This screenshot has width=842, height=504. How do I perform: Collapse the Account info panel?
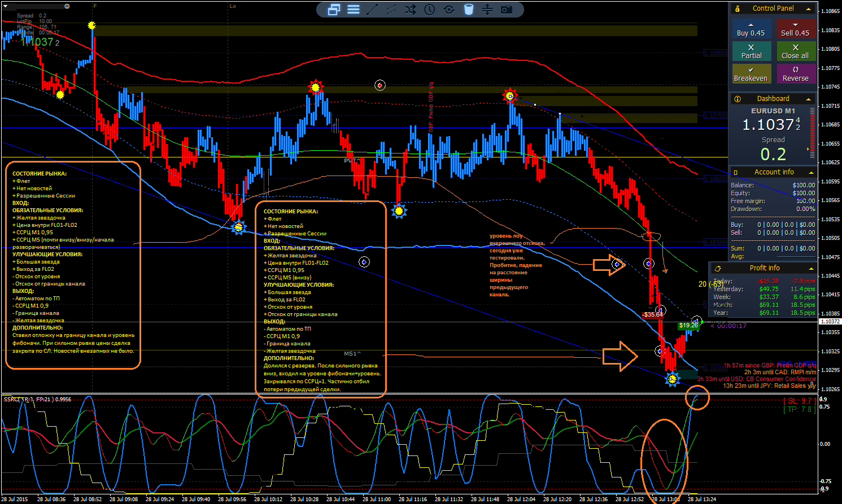811,173
